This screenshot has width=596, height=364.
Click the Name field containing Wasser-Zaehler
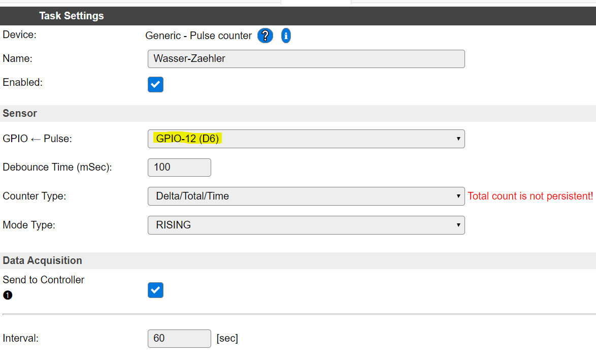[x=306, y=58]
